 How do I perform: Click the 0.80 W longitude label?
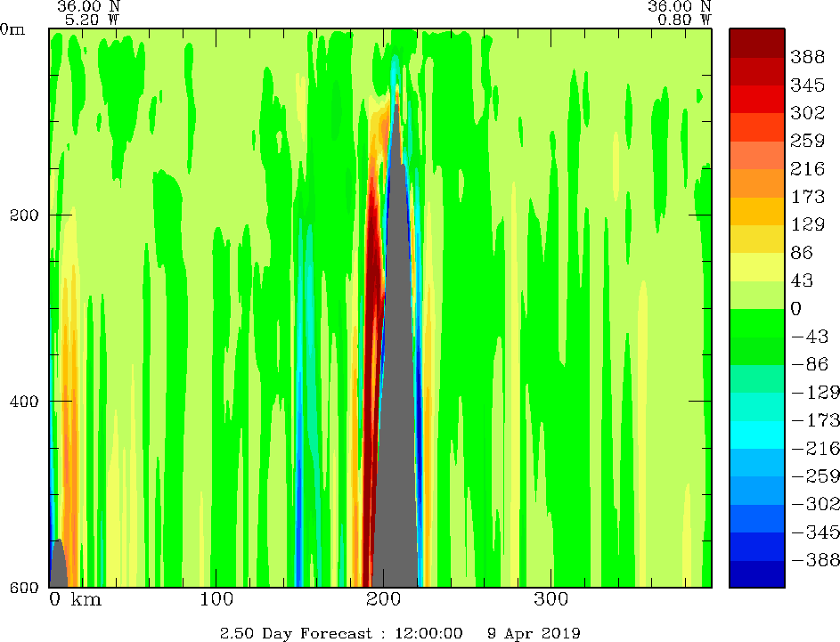(x=684, y=20)
